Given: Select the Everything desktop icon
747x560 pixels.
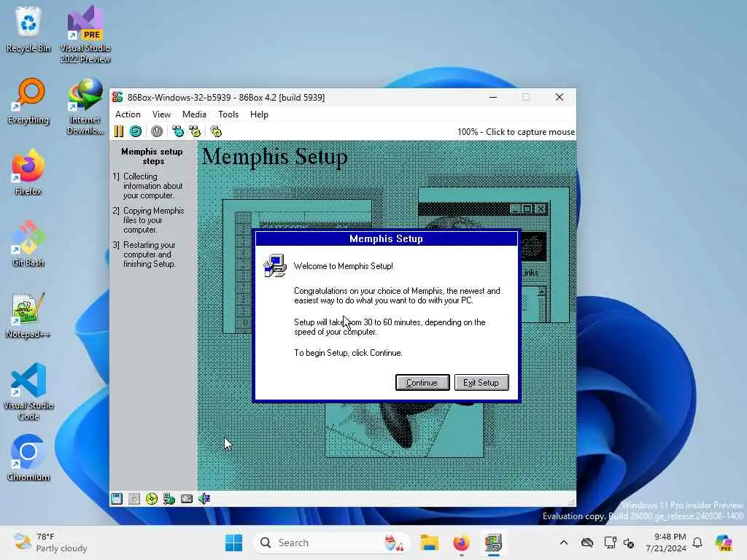Looking at the screenshot, I should point(28,101).
